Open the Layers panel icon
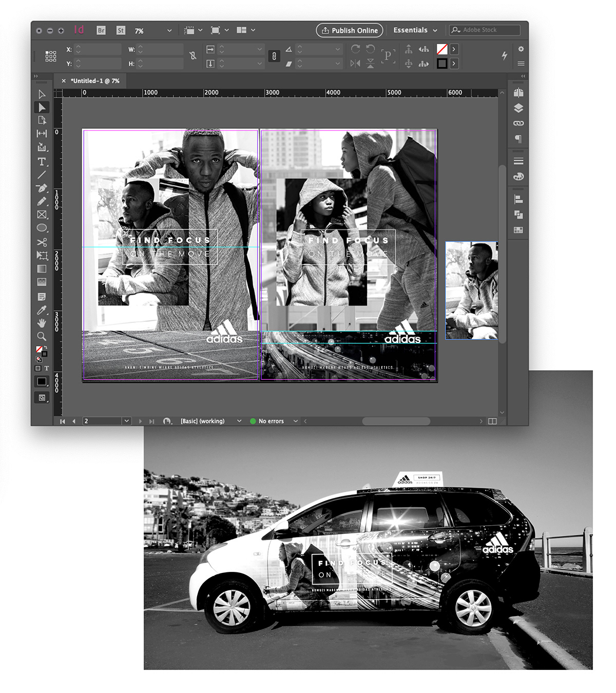 click(x=518, y=108)
